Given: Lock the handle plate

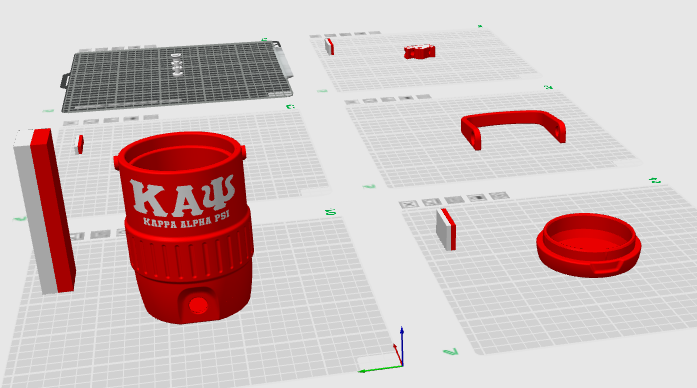Looking at the screenshot, I should (x=405, y=98).
